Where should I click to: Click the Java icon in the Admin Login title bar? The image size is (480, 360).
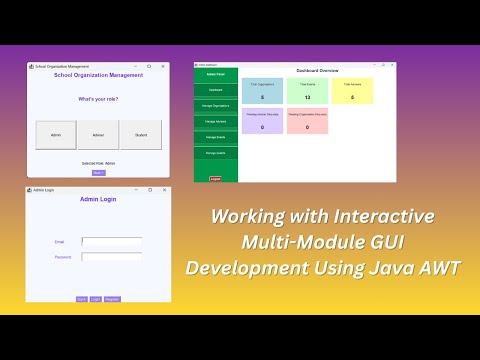click(29, 190)
